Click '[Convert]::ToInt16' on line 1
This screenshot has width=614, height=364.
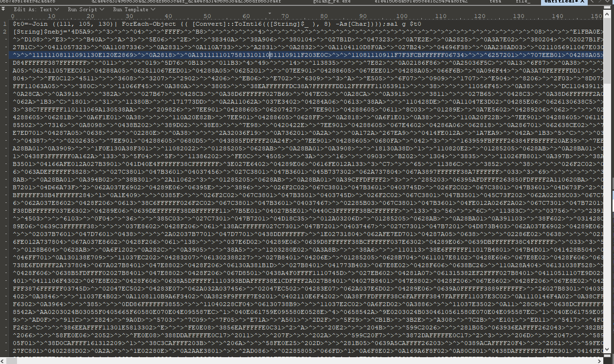(227, 24)
